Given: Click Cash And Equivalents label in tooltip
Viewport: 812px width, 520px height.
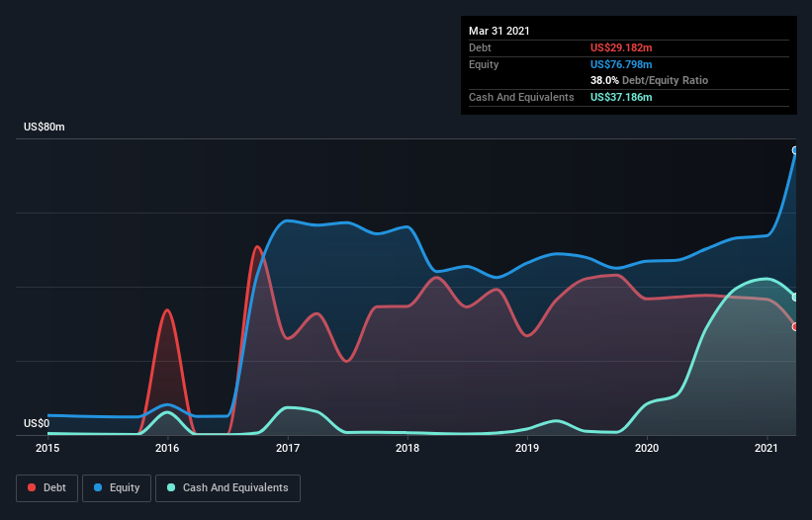Looking at the screenshot, I should (521, 97).
